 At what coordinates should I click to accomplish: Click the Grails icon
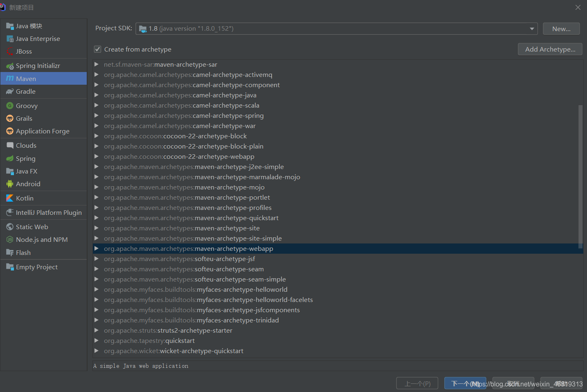click(x=10, y=119)
